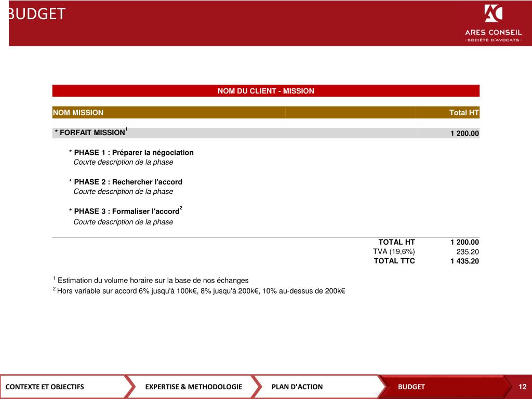Click the 'NOM MISSION' column header
Image resolution: width=532 pixels, height=399 pixels.
point(78,112)
